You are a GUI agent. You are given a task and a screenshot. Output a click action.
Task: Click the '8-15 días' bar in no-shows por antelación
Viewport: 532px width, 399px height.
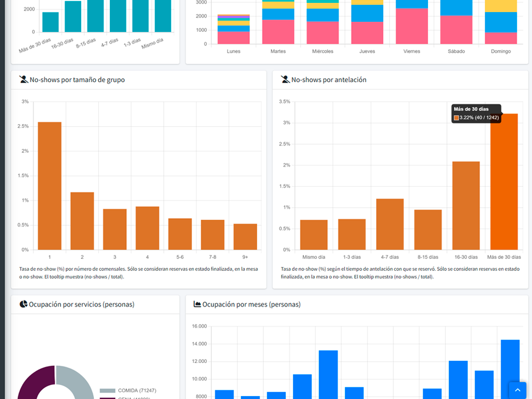pyautogui.click(x=428, y=230)
